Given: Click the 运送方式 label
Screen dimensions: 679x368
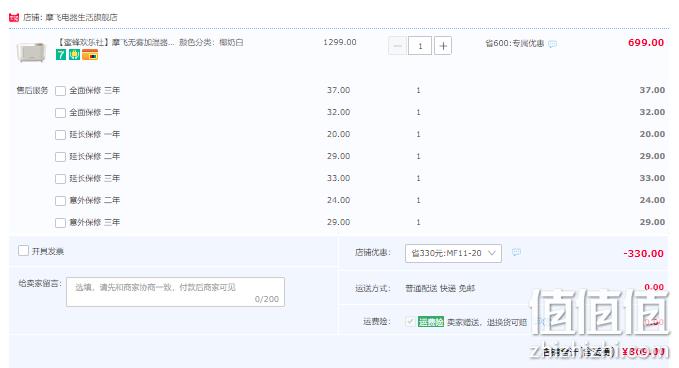Looking at the screenshot, I should pos(373,288).
